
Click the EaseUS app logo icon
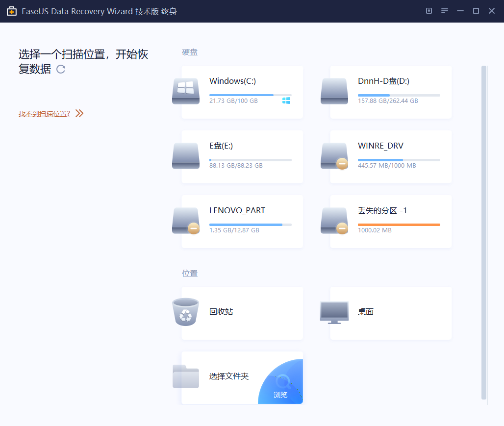(x=12, y=11)
